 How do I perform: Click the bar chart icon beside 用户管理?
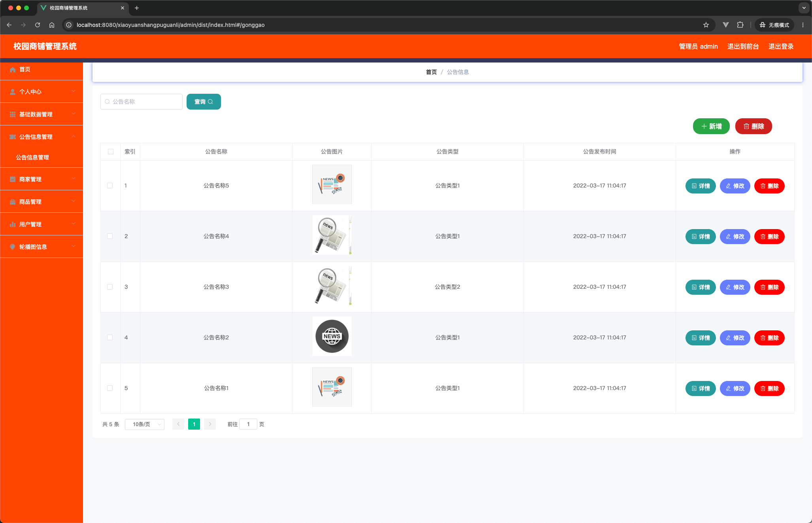click(13, 224)
